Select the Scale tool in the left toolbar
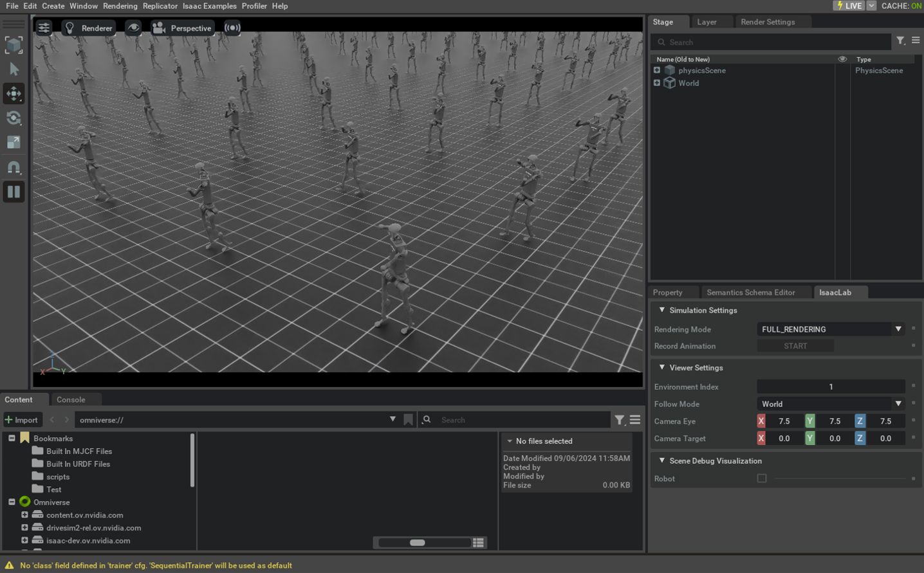This screenshot has height=573, width=924. pos(14,142)
